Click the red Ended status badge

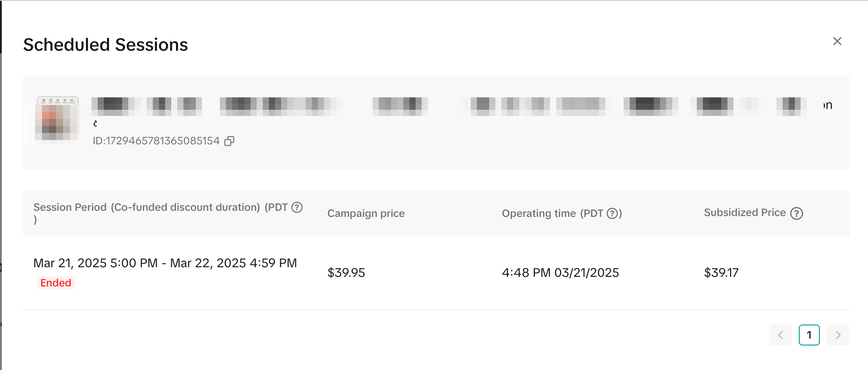pos(56,283)
